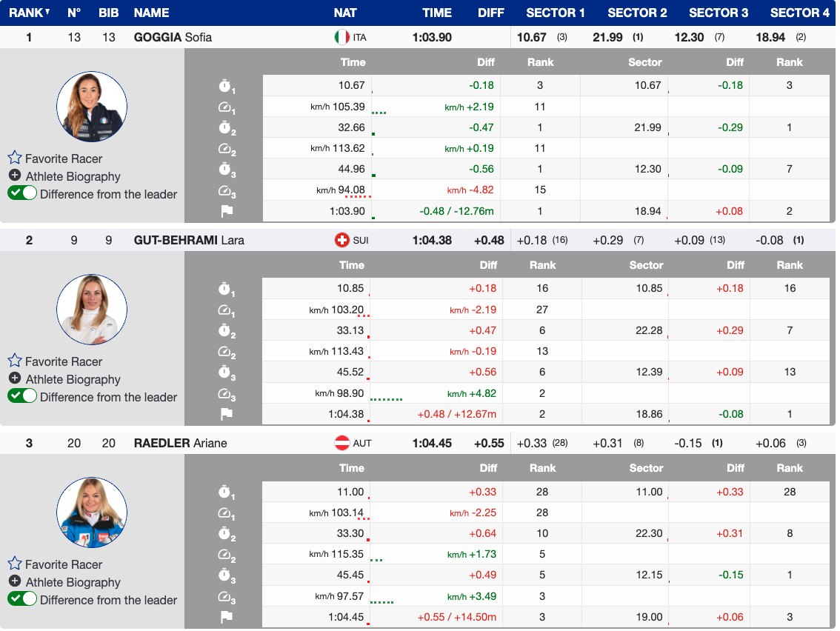This screenshot has height=631, width=840.
Task: Click the green speed bar beside Gut-Behrami's 98.90 km/h
Action: (x=386, y=398)
